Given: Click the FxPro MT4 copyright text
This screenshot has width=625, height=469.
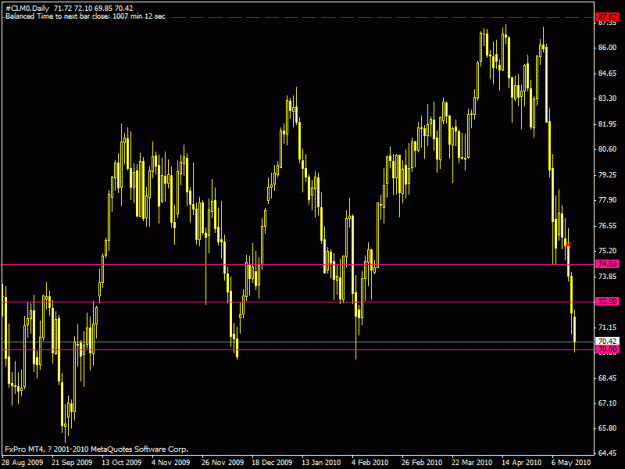Looking at the screenshot, I should (x=96, y=449).
